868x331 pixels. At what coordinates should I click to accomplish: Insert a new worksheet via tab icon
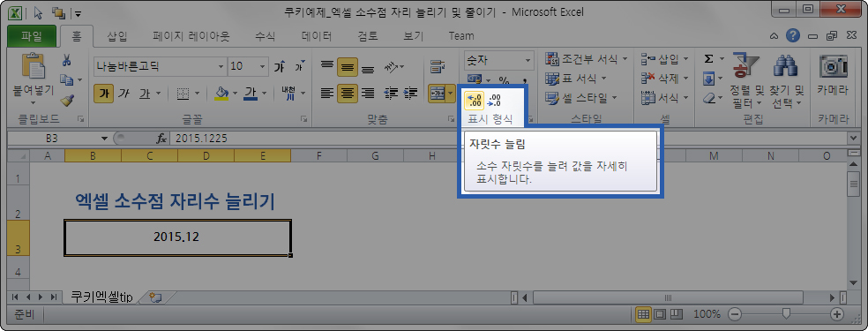tap(155, 297)
